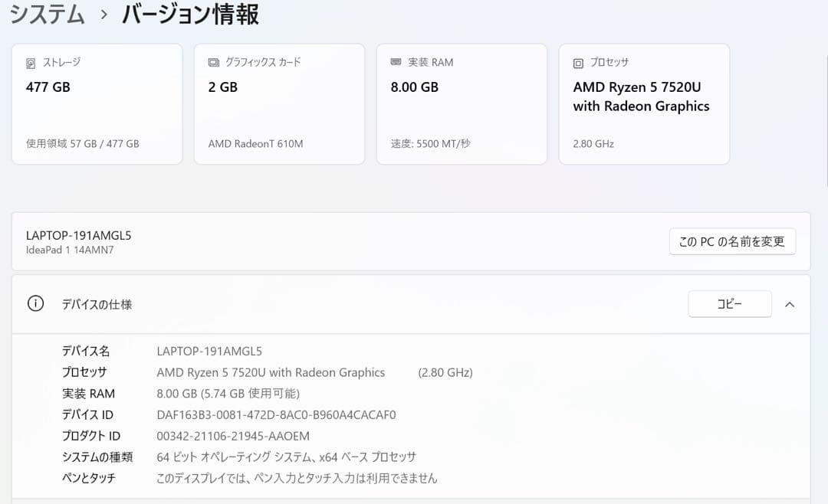Click the コピー button for device specifications
The image size is (828, 504).
tap(729, 303)
